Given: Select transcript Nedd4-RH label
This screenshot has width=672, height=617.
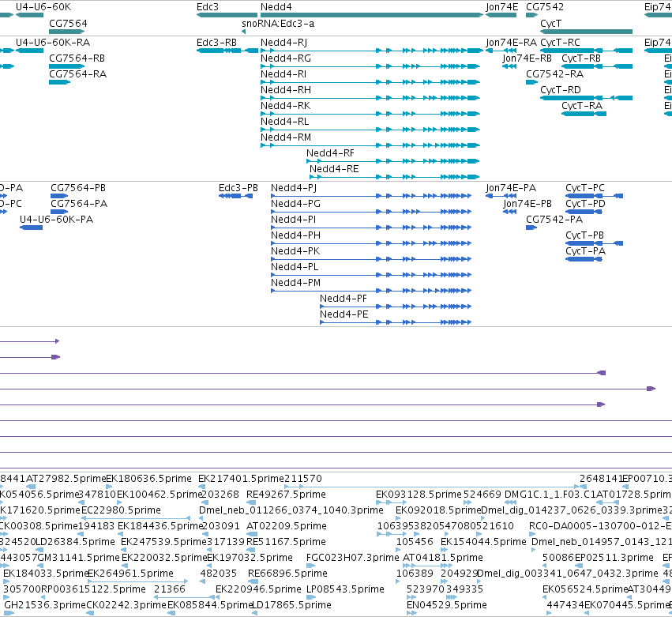Looking at the screenshot, I should coord(286,90).
